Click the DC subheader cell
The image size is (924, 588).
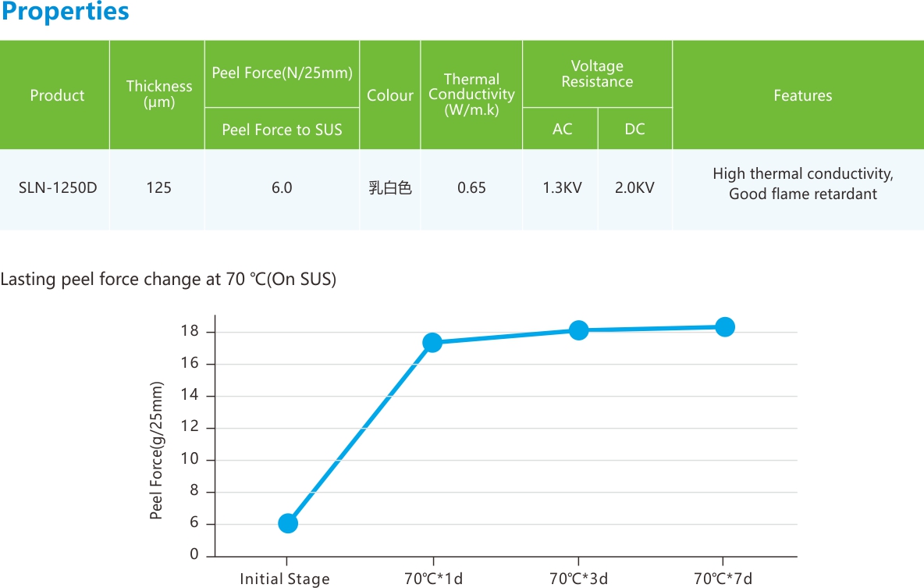(634, 130)
